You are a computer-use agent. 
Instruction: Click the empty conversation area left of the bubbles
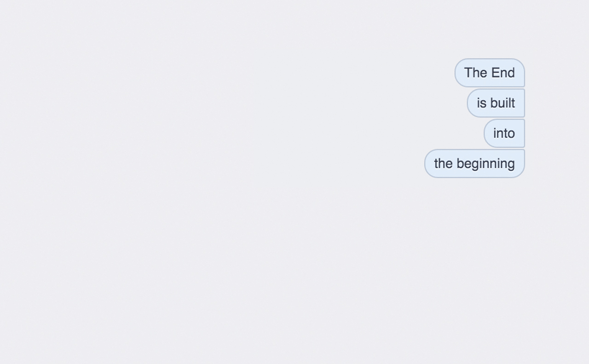click(207, 184)
